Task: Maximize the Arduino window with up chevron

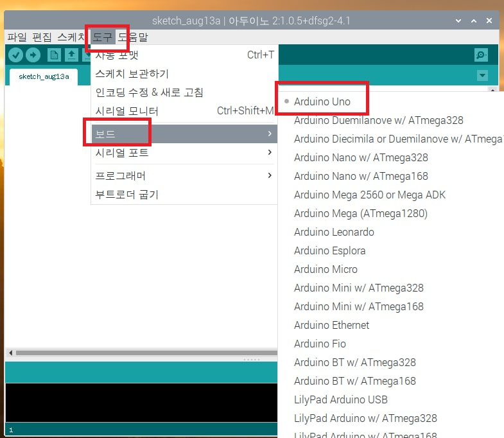Action: (x=474, y=21)
